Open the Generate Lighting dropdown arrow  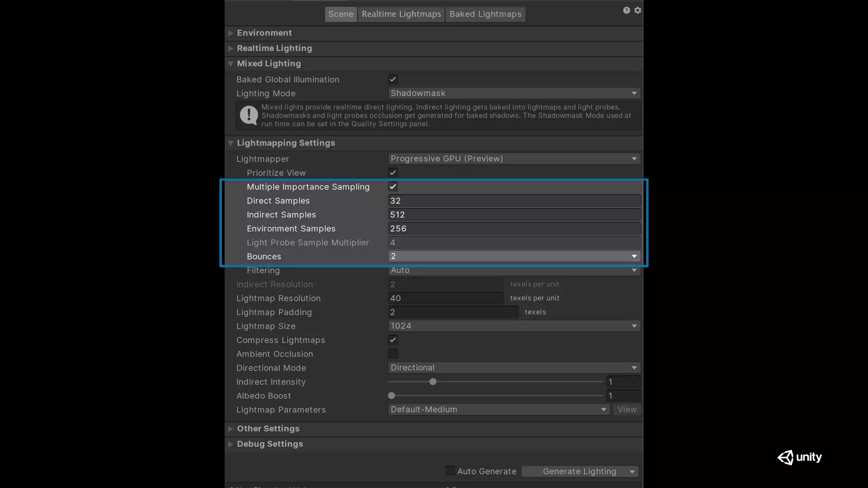[632, 471]
